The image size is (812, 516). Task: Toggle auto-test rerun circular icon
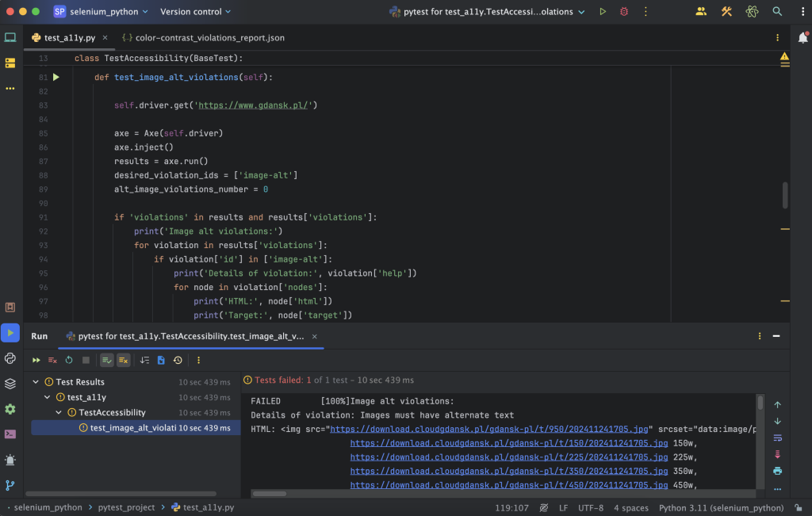[69, 360]
